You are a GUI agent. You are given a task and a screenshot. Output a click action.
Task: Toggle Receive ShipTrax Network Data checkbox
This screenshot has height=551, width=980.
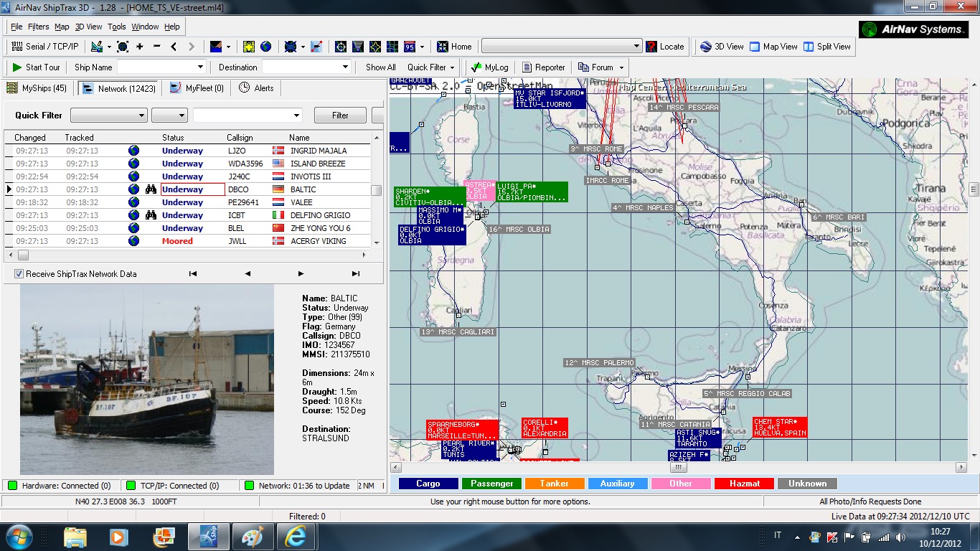[19, 274]
